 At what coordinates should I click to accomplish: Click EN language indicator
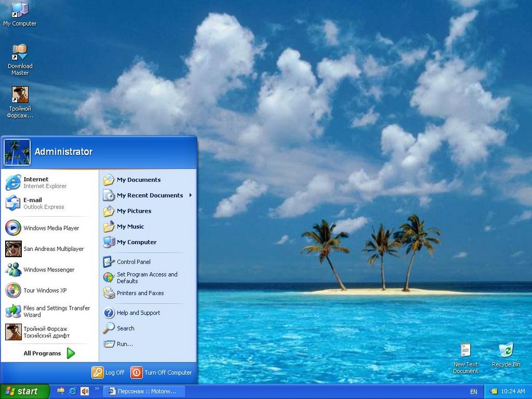474,392
